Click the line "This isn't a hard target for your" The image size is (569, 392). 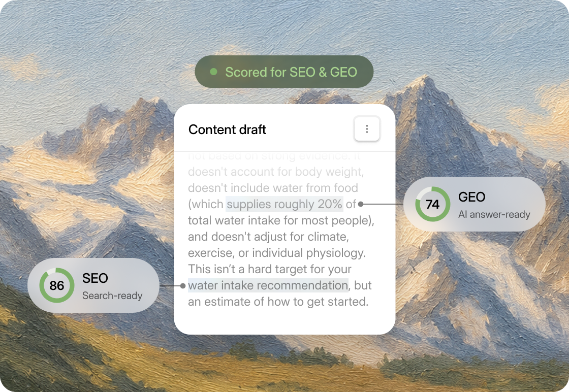click(x=270, y=269)
